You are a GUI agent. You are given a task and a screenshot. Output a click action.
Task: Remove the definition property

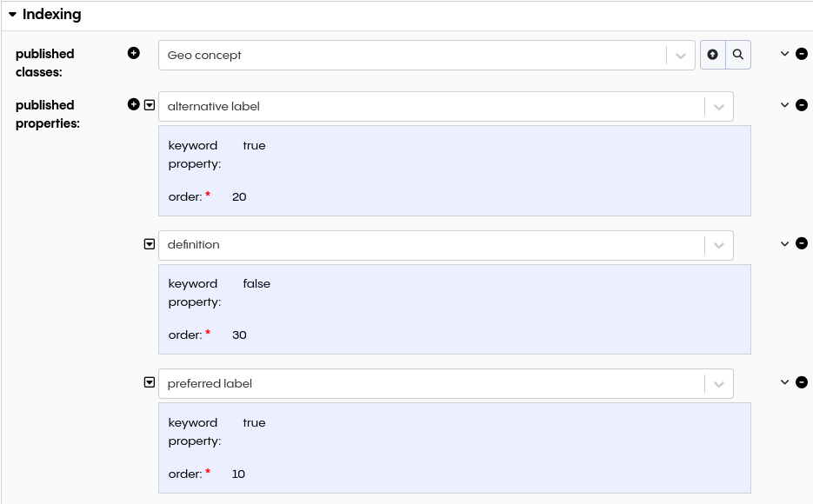coord(801,243)
